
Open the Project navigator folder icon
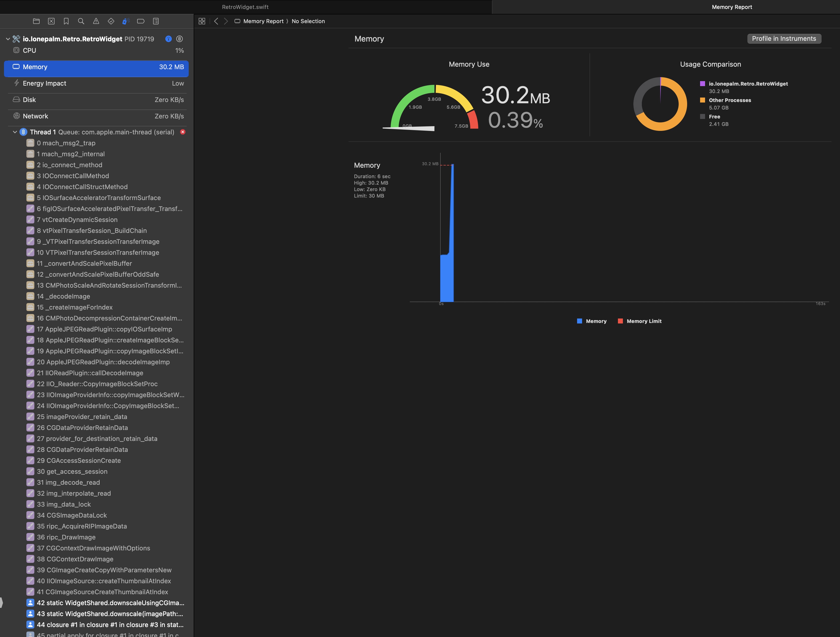tap(36, 21)
